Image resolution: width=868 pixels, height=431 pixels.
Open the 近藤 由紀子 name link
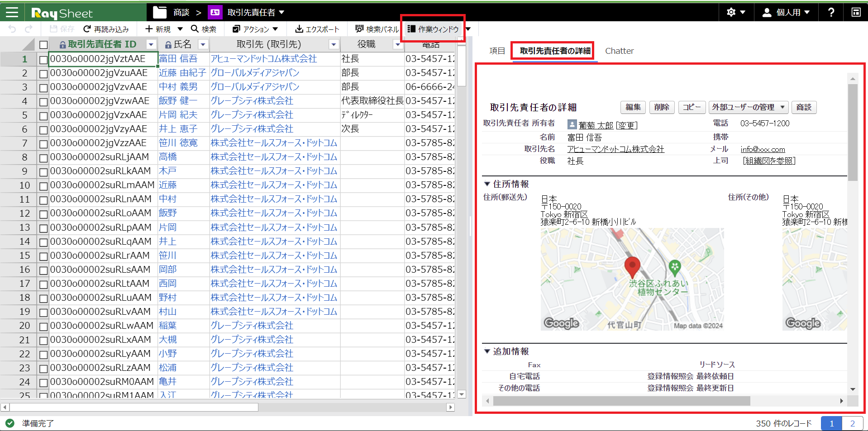pyautogui.click(x=182, y=73)
